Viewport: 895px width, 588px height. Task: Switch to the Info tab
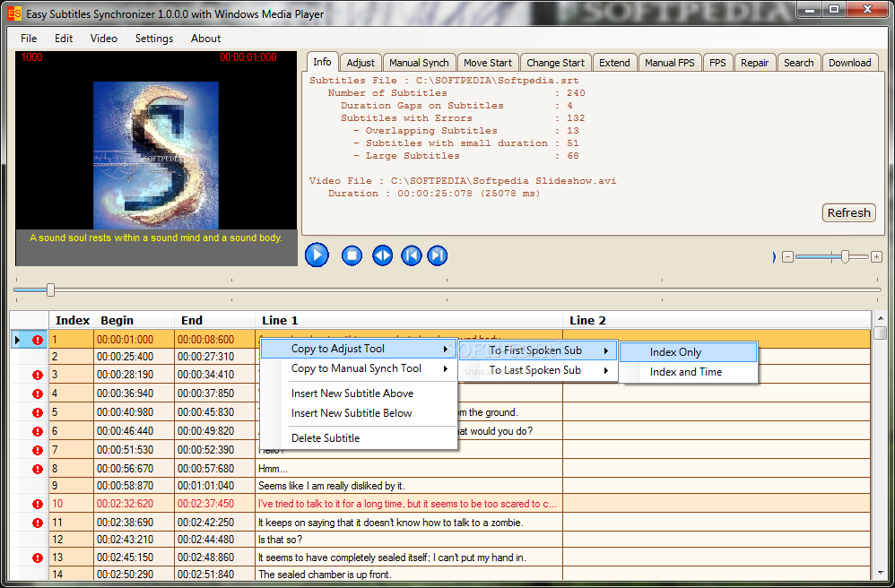coord(322,62)
